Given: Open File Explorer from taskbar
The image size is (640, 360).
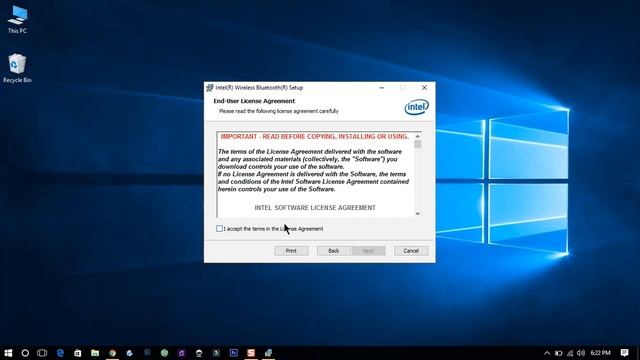Looking at the screenshot, I should tap(95, 353).
